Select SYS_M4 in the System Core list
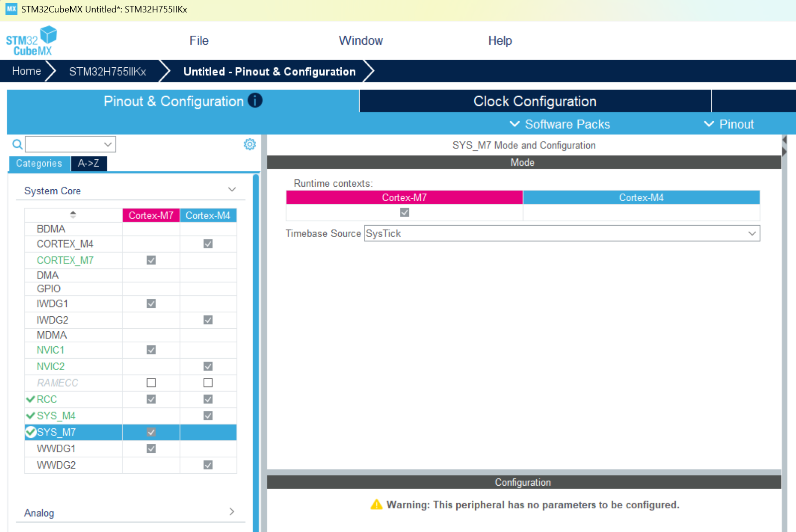The width and height of the screenshot is (796, 532). pyautogui.click(x=56, y=415)
